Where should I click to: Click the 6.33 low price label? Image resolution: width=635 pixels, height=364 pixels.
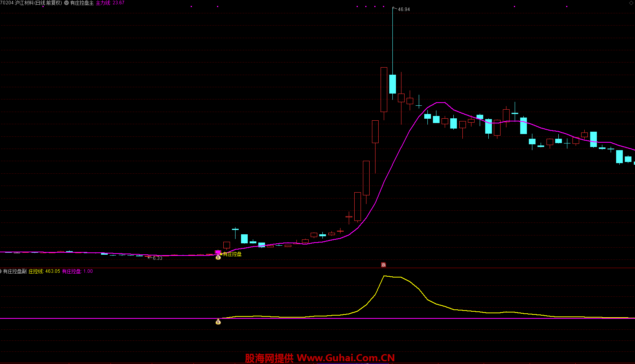click(x=157, y=258)
